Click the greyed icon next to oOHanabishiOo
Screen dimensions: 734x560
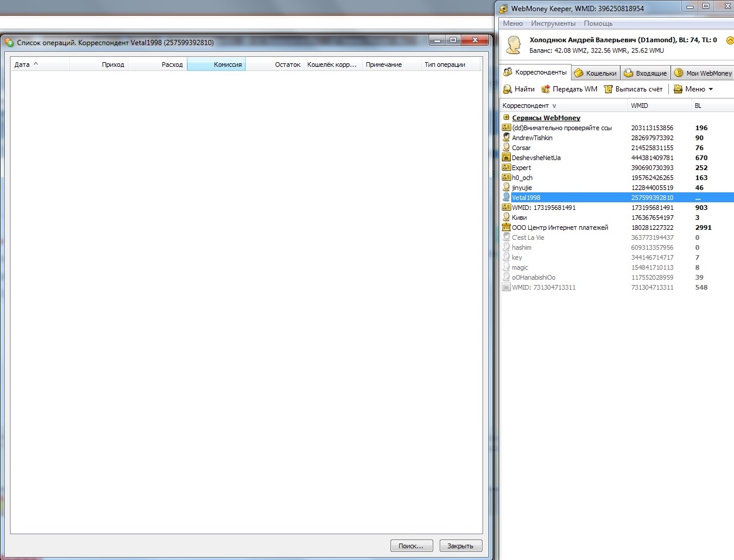[507, 277]
